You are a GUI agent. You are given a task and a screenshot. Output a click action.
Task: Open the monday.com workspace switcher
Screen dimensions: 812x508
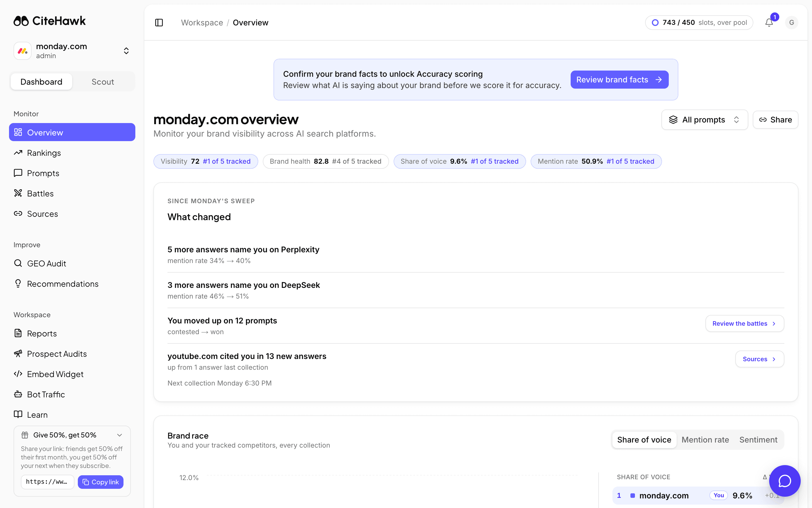pyautogui.click(x=72, y=51)
